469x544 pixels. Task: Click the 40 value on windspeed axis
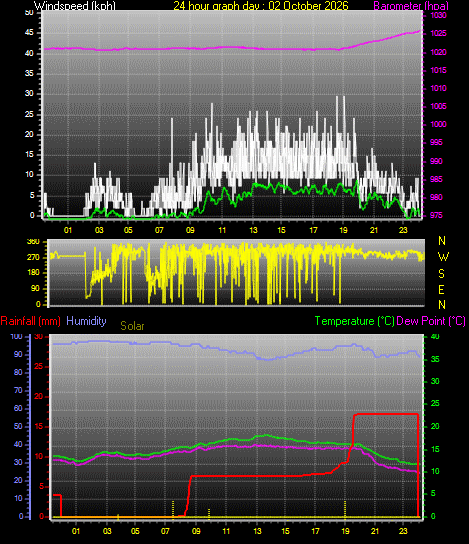tap(29, 53)
